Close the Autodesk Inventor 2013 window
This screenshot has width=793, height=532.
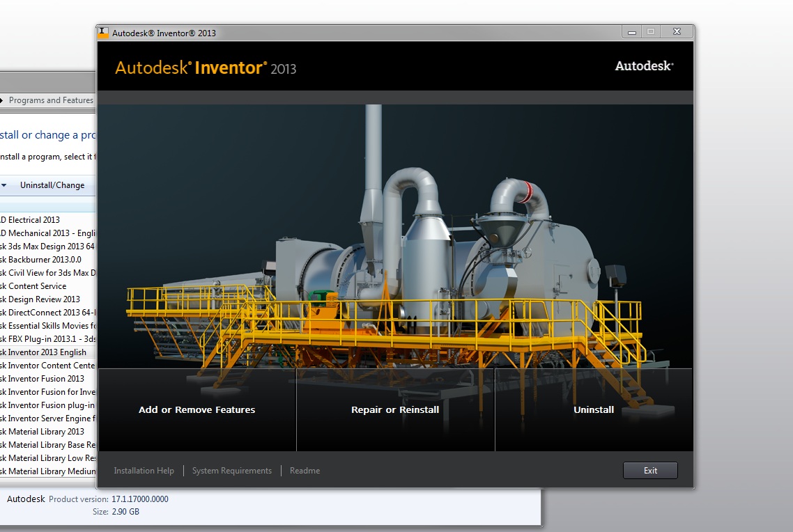click(677, 32)
